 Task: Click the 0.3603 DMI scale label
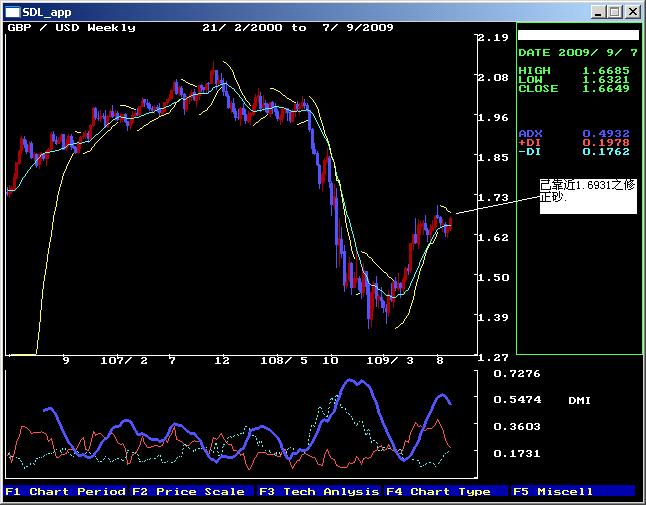[x=517, y=426]
